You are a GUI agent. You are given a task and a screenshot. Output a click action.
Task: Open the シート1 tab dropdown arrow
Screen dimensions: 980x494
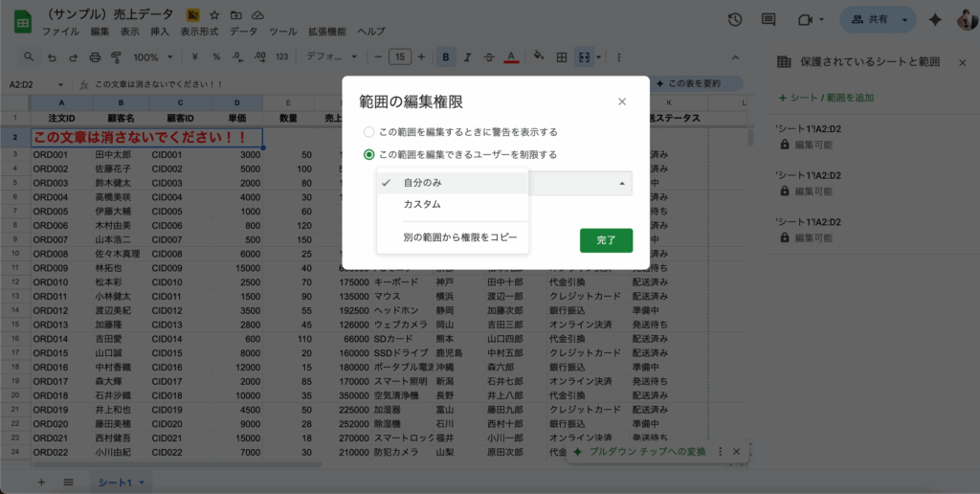(x=142, y=483)
